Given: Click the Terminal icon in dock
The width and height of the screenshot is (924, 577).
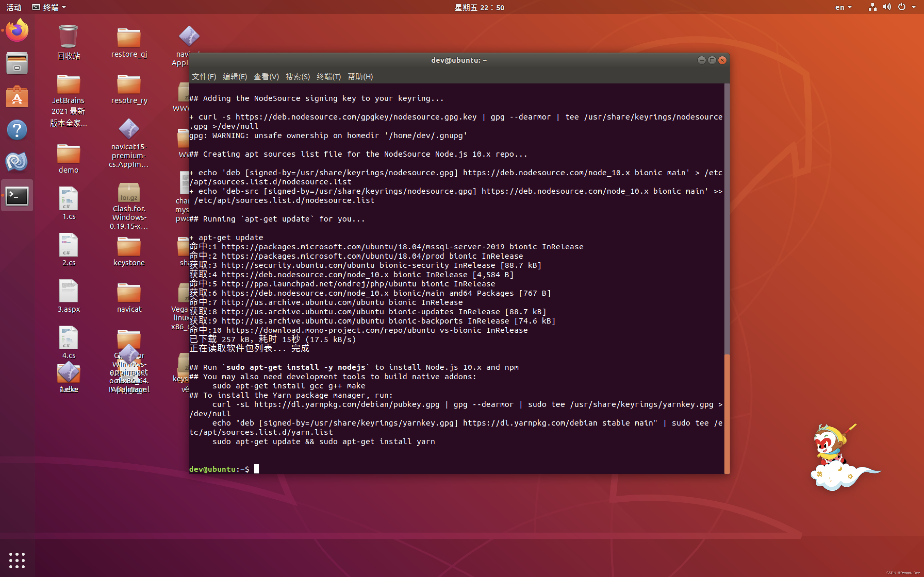Looking at the screenshot, I should tap(17, 196).
